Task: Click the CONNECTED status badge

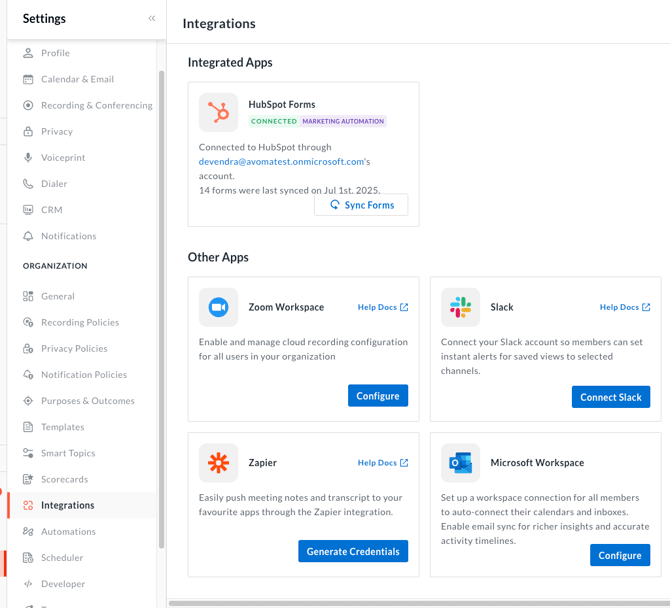Action: coord(274,121)
